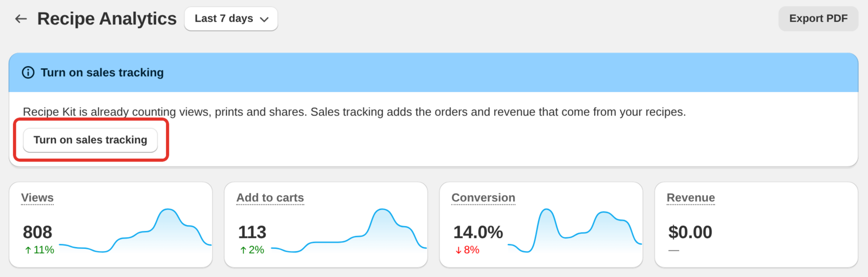Click the Add to carts sparkline chart

click(x=349, y=230)
